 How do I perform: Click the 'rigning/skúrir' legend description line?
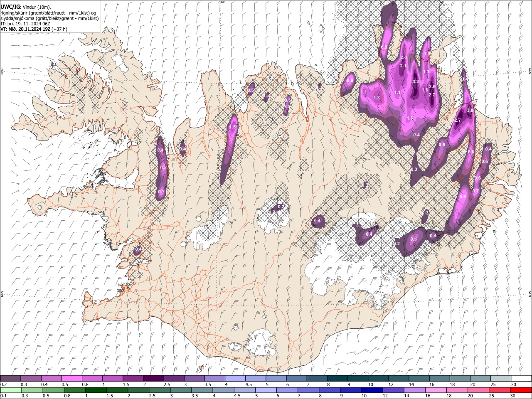pyautogui.click(x=48, y=12)
